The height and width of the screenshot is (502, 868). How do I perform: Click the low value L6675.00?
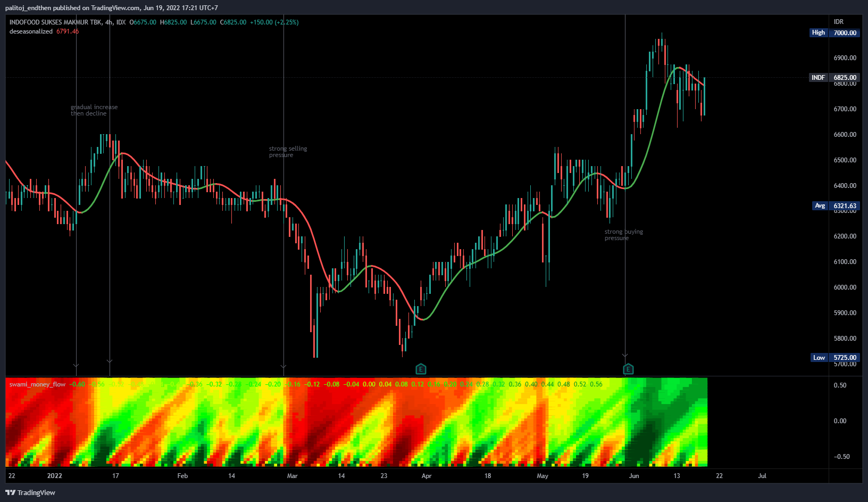point(203,22)
